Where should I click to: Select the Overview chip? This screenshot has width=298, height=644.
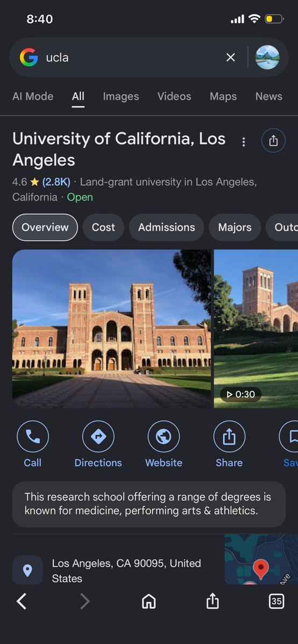tap(45, 227)
